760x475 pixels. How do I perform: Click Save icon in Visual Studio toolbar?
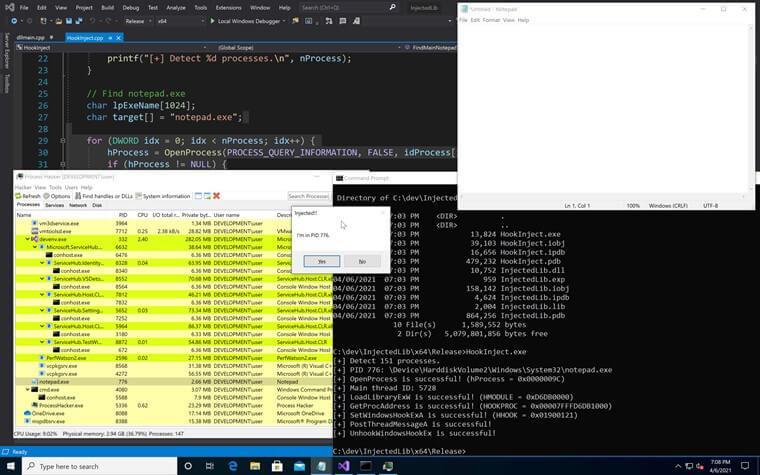[69, 21]
